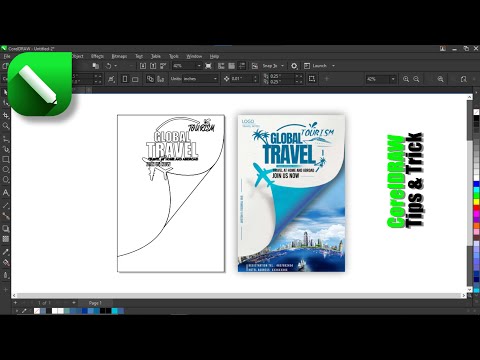Open the Table menu
This screenshot has width=480, height=360.
pos(156,56)
